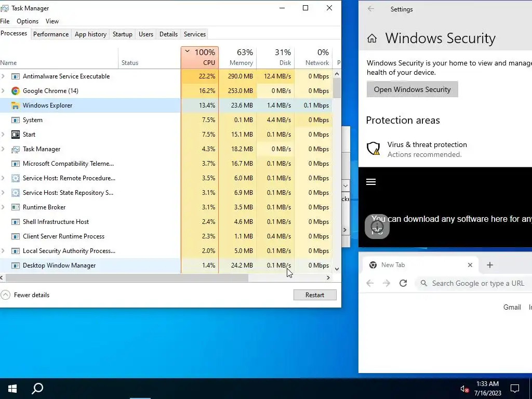This screenshot has height=399, width=532.
Task: Open the Options menu
Action: (x=28, y=21)
